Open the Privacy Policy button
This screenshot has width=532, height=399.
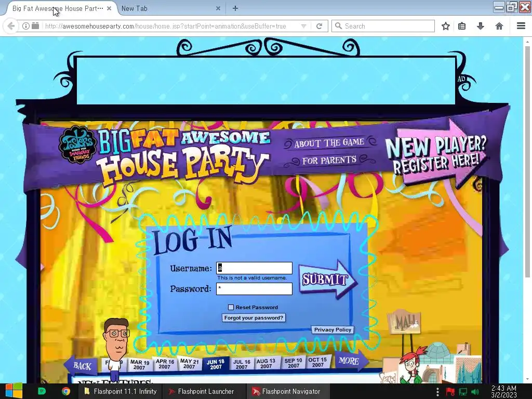coord(332,330)
